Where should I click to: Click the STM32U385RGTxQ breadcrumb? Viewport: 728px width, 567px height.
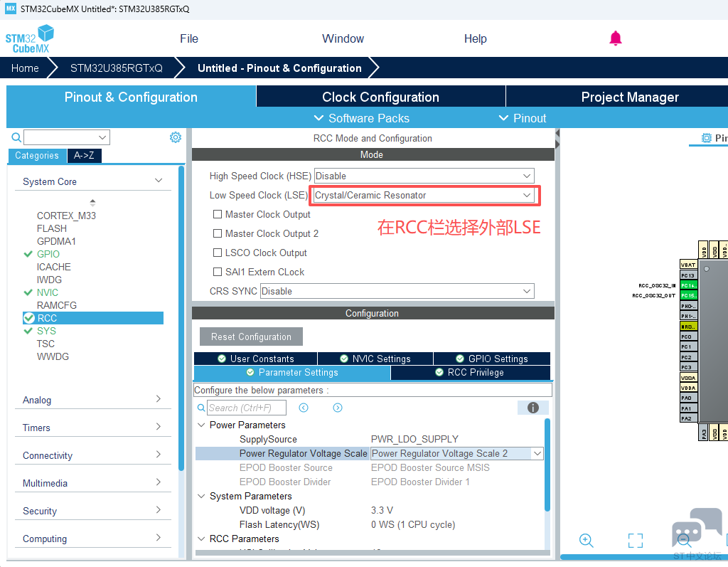pyautogui.click(x=117, y=68)
